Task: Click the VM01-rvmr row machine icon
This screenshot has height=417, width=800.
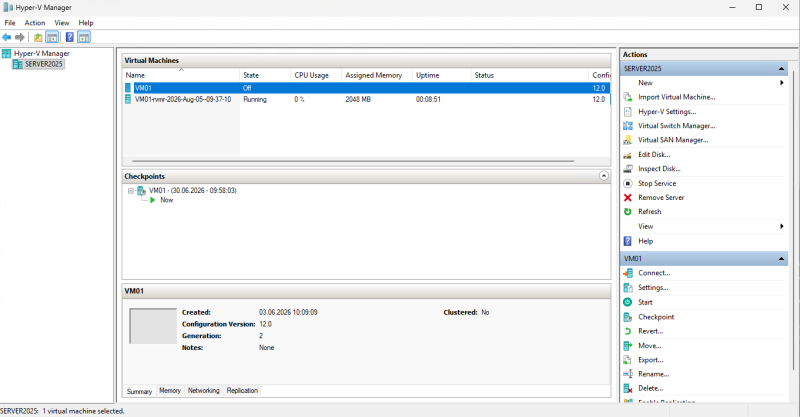Action: (128, 100)
